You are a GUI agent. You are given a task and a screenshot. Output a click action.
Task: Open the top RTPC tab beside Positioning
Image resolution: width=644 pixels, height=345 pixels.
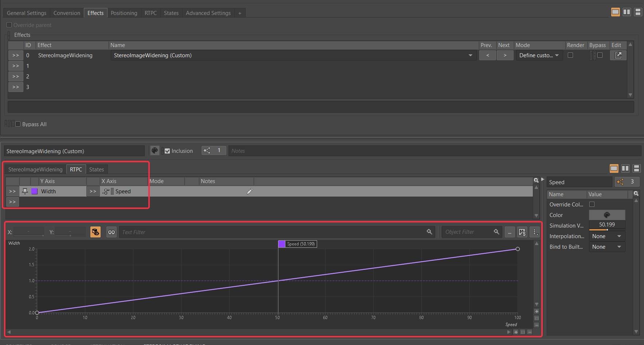coord(151,13)
